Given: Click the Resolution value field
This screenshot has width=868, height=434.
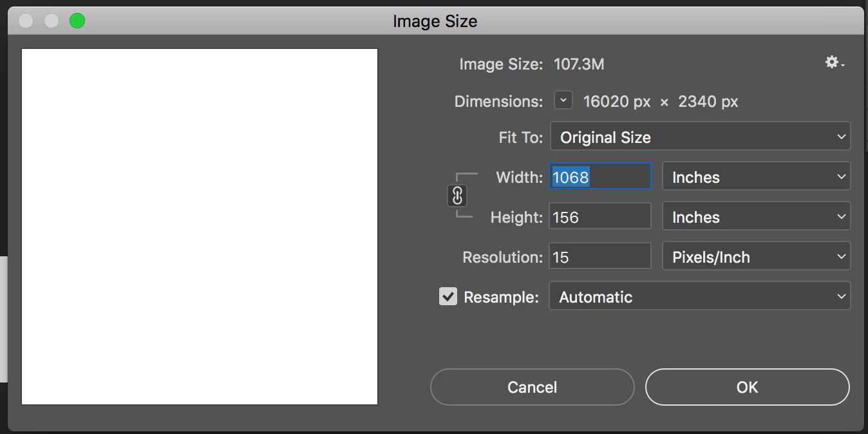Looking at the screenshot, I should click(599, 256).
